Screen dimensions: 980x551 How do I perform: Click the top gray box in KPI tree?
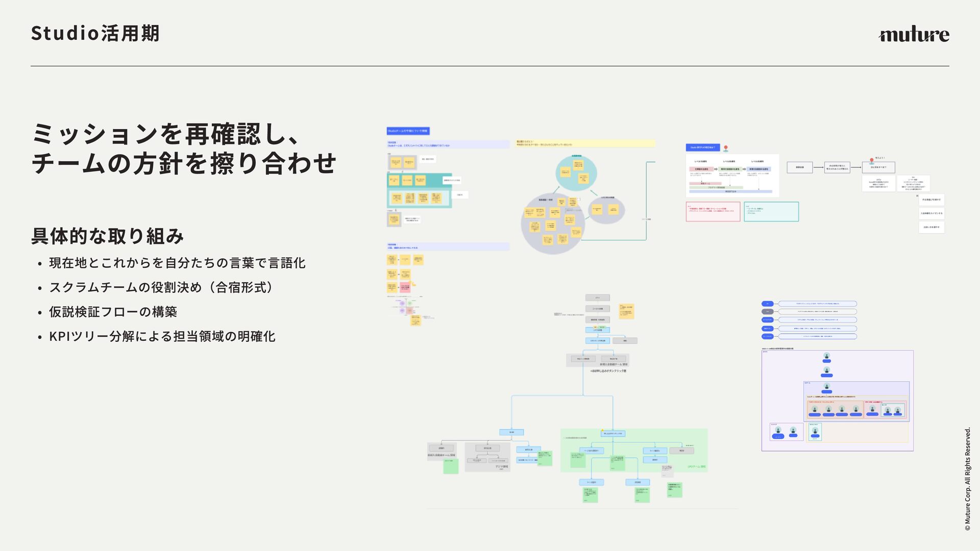click(597, 297)
